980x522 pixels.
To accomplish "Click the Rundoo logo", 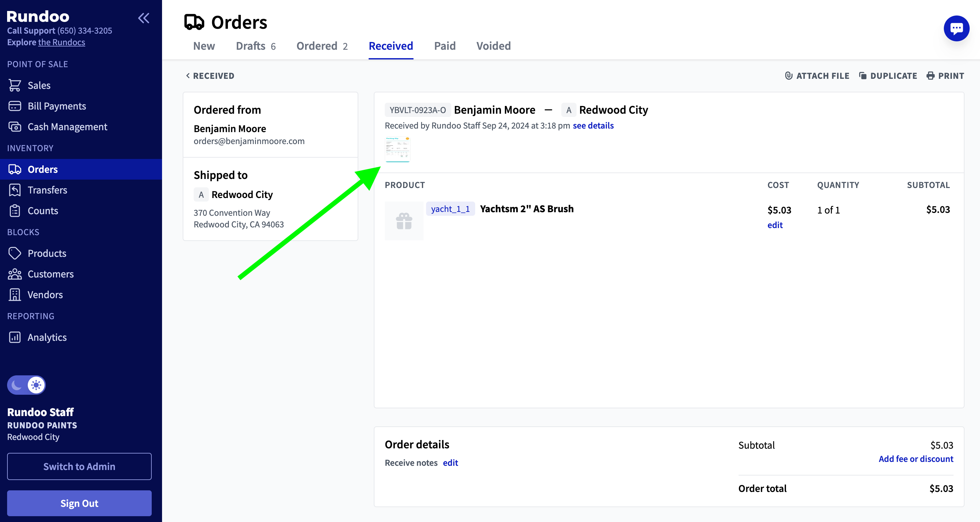I will [38, 16].
